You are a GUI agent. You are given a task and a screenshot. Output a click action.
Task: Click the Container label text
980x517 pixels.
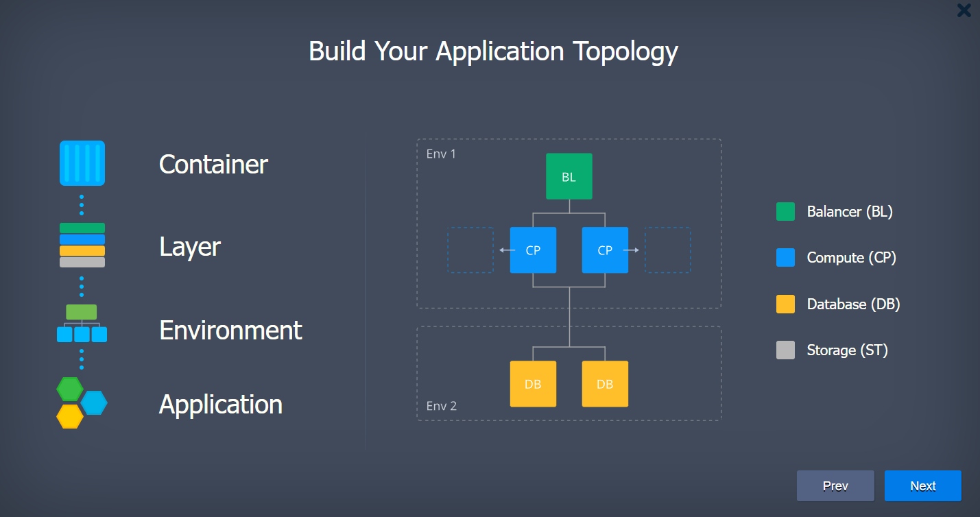pyautogui.click(x=213, y=165)
